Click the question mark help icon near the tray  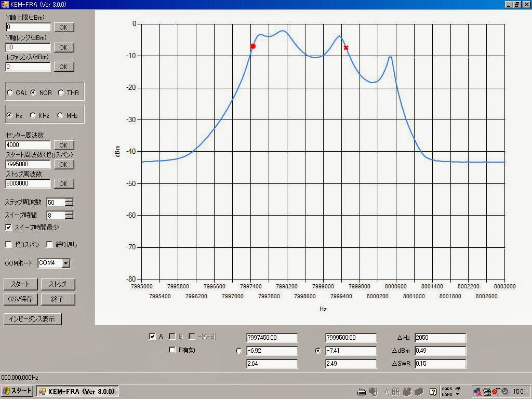(x=433, y=391)
